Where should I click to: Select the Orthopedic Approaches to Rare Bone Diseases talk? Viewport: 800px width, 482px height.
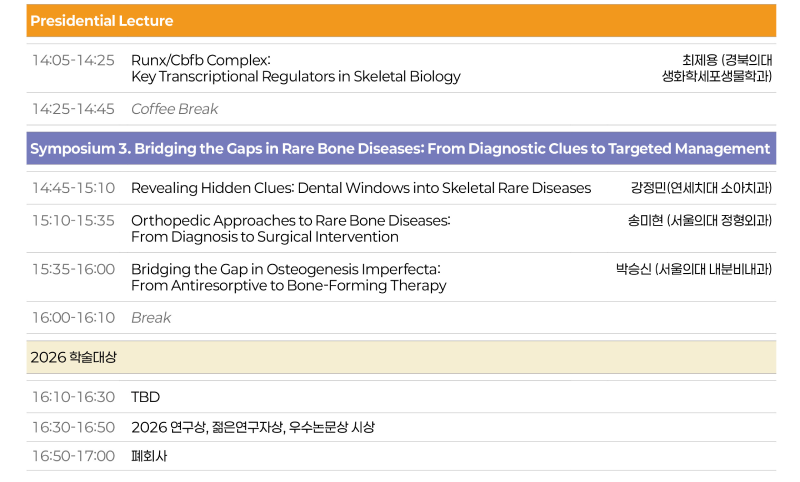click(291, 229)
